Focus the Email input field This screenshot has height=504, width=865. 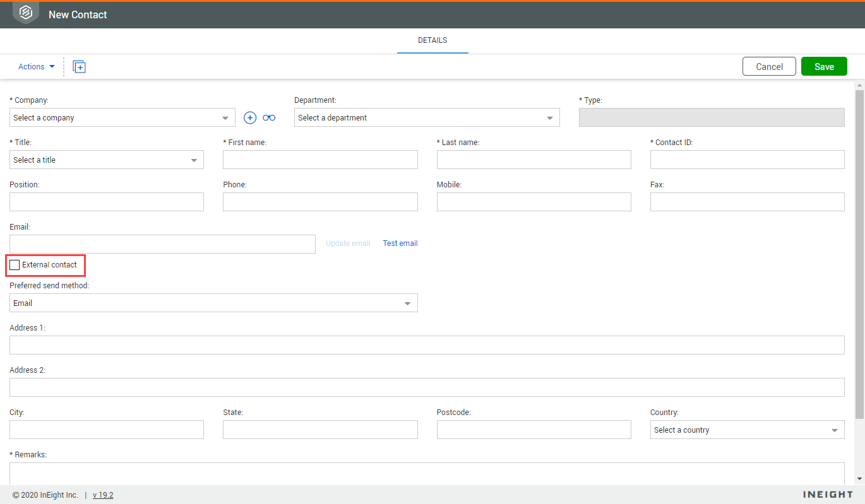tap(162, 244)
